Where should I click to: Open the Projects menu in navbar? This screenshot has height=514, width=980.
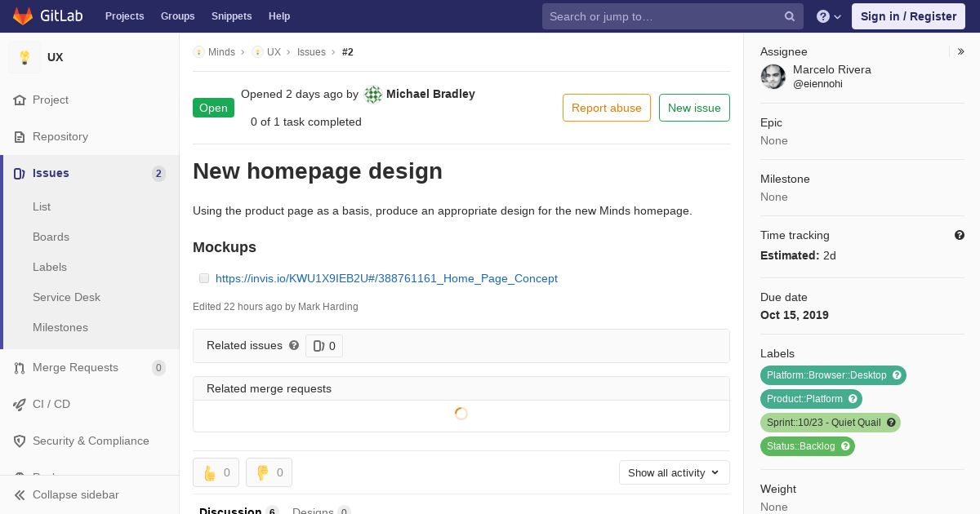[x=124, y=16]
